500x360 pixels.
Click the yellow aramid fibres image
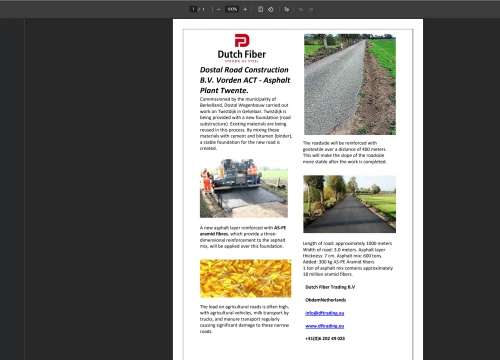(245, 278)
